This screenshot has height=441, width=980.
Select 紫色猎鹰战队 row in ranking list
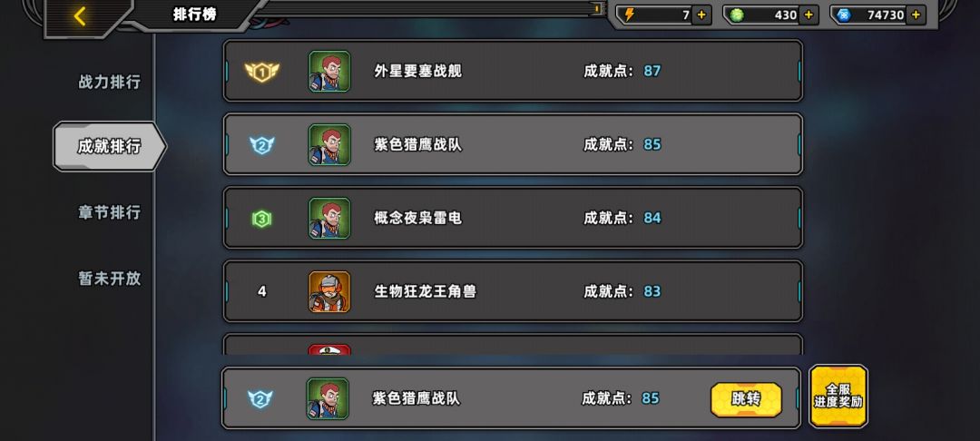[x=513, y=144]
